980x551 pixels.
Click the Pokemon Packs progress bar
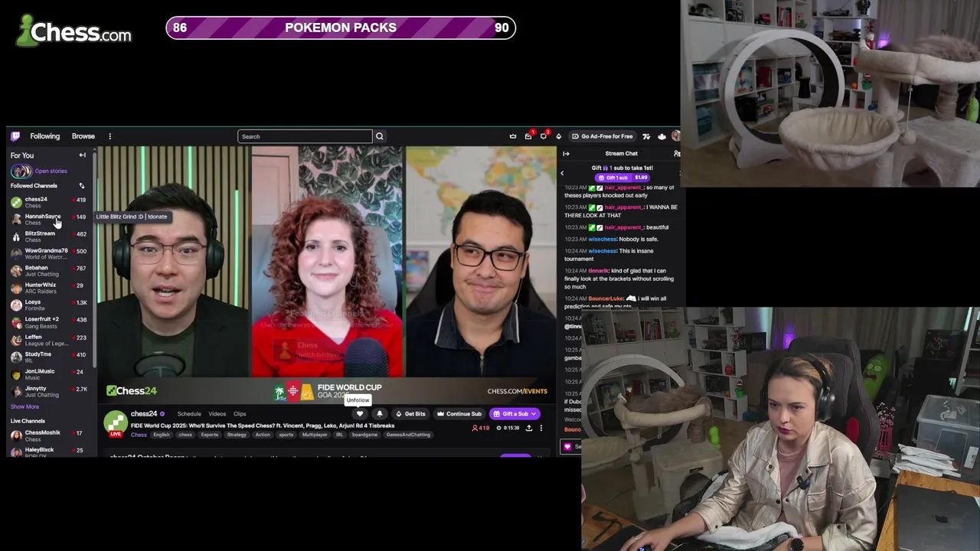point(341,28)
